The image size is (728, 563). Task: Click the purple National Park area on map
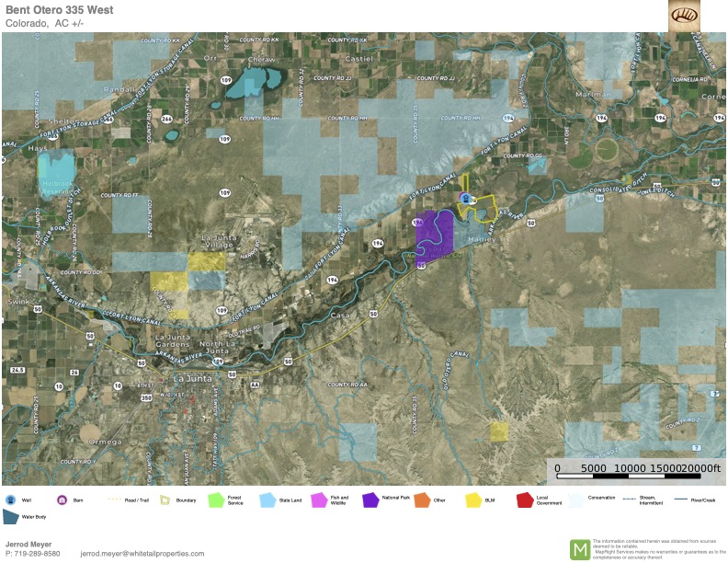pyautogui.click(x=434, y=237)
